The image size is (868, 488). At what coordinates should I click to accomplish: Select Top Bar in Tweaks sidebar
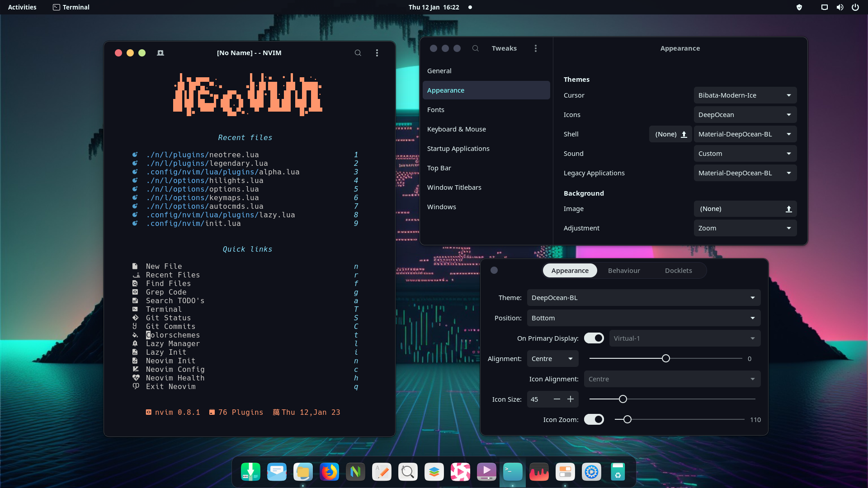(486, 168)
